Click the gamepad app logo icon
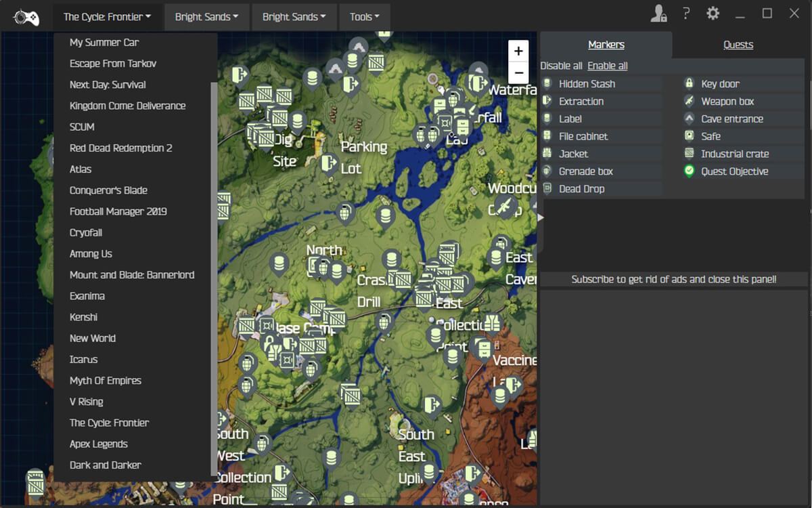 click(26, 16)
